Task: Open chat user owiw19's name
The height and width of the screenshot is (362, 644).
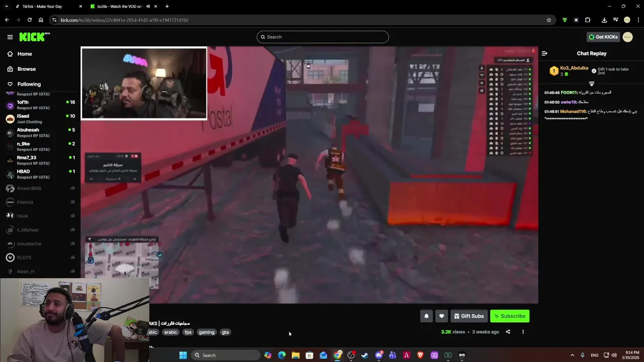Action: [x=569, y=102]
